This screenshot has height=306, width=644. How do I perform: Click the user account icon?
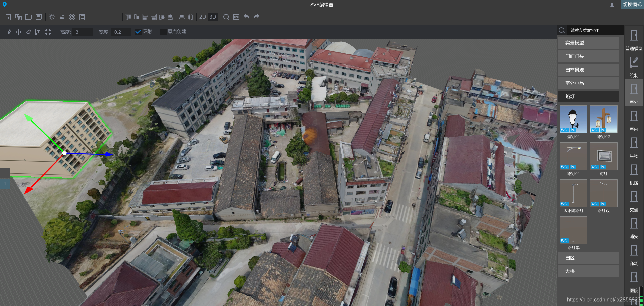[612, 5]
